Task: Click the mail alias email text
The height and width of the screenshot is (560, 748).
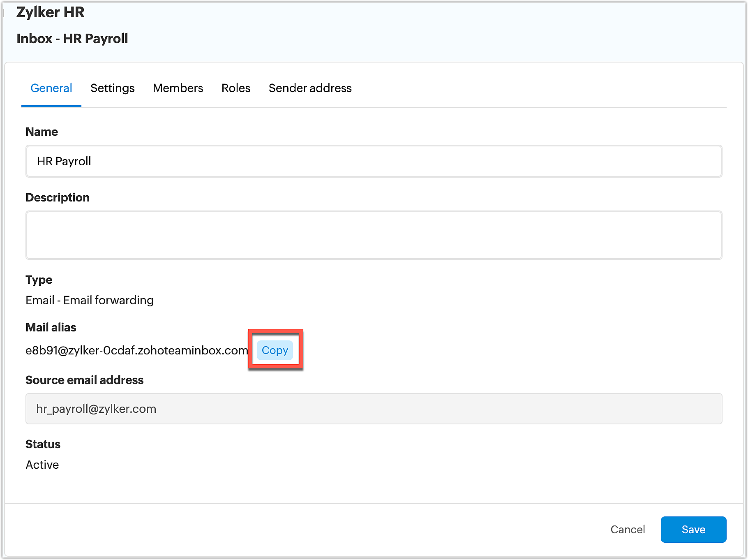Action: [x=136, y=350]
